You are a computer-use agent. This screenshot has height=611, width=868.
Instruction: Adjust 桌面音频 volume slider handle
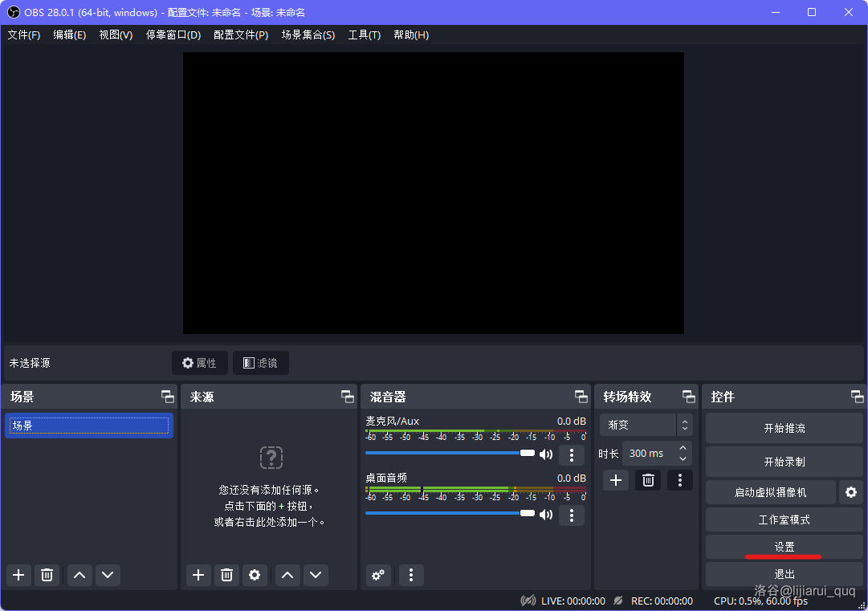pyautogui.click(x=528, y=513)
